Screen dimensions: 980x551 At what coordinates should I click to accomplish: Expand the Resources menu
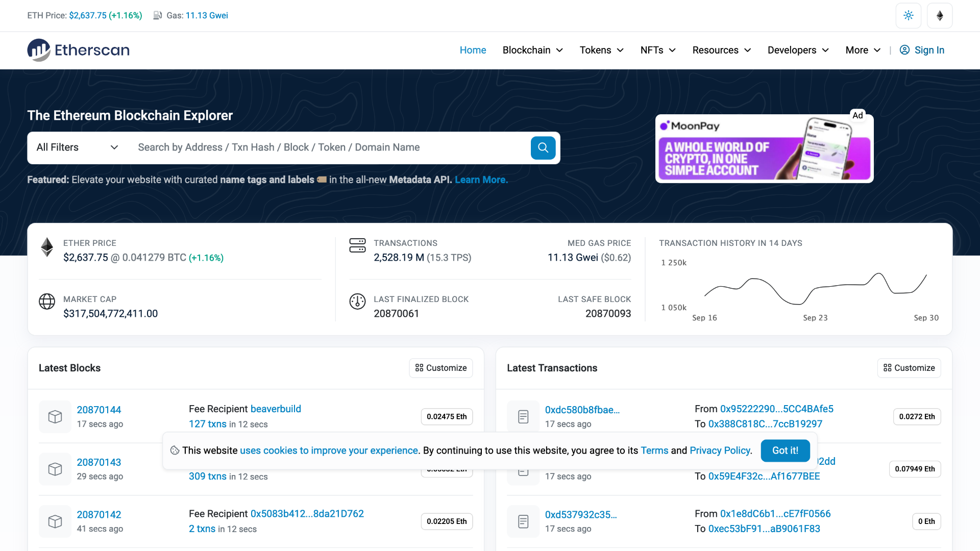click(722, 50)
